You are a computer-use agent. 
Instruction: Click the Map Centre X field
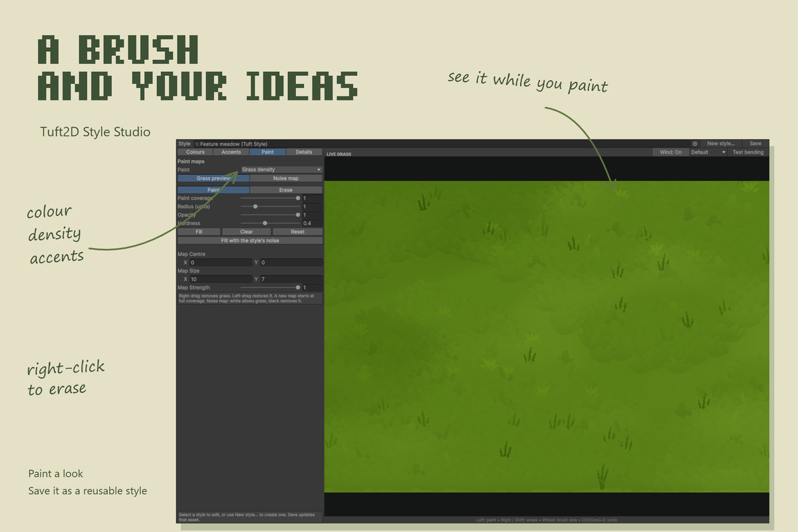point(220,263)
